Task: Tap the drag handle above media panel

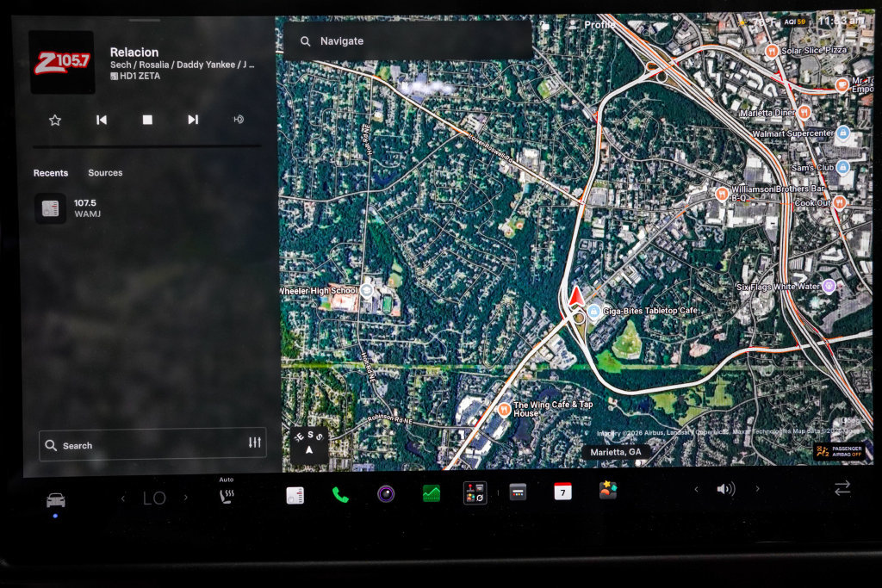Action: [145, 21]
